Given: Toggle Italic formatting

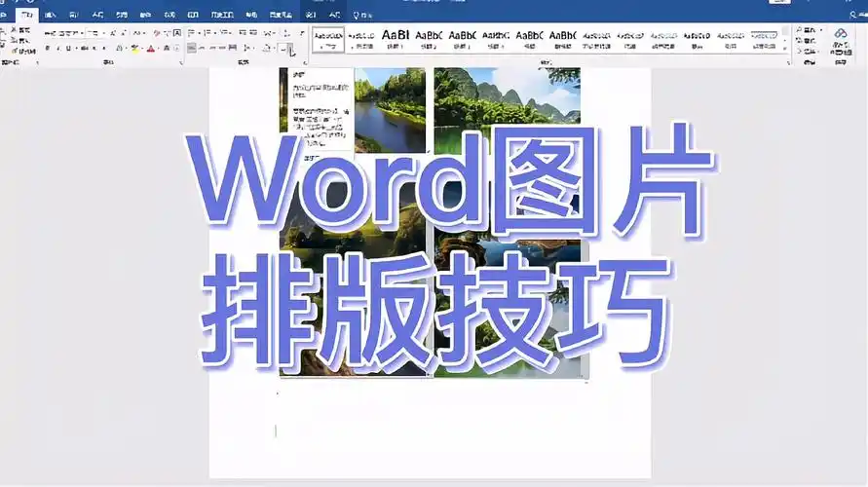Looking at the screenshot, I should (x=58, y=48).
